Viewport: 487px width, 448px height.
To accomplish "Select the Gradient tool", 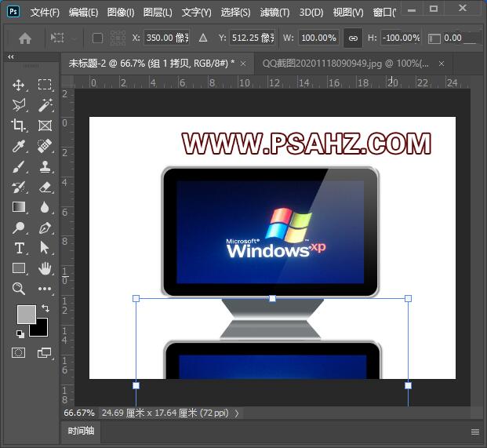I will point(19,207).
